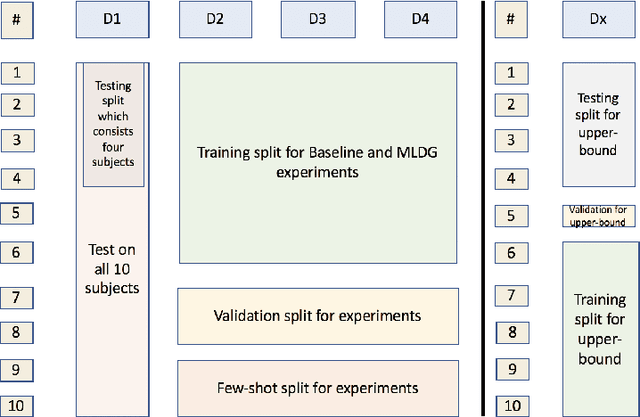
Task: Click the D1 column header box
Action: [x=112, y=19]
